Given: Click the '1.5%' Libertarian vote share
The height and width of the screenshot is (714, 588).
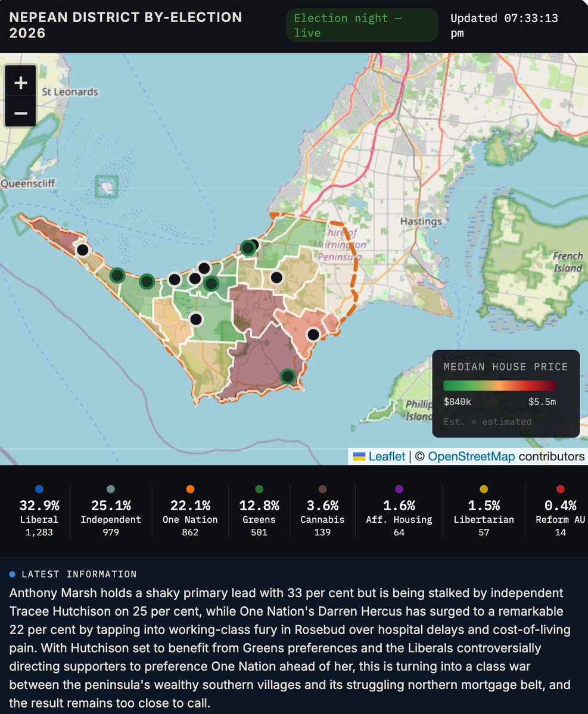Looking at the screenshot, I should click(x=484, y=506).
